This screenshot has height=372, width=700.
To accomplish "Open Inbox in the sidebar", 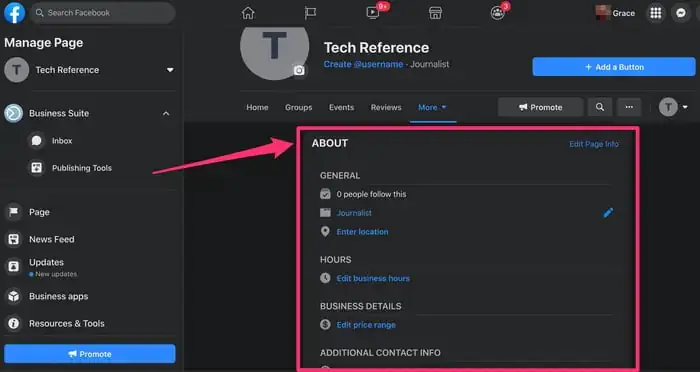I will pos(62,141).
